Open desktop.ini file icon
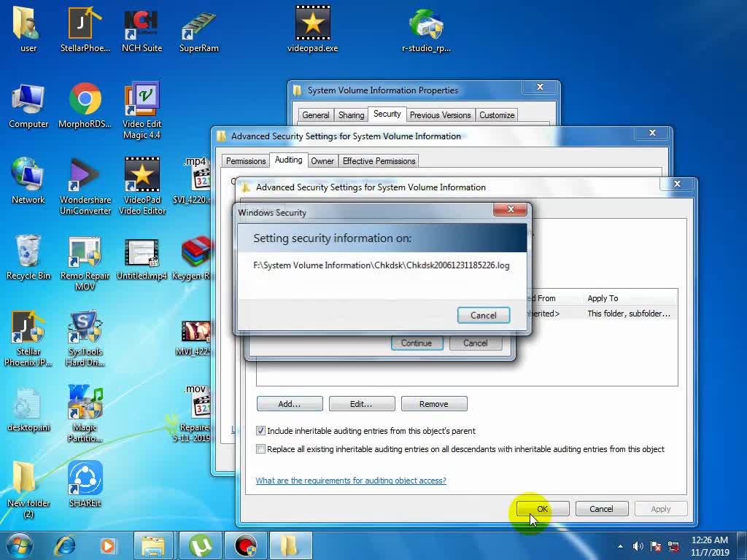The height and width of the screenshot is (560, 747). (28, 410)
